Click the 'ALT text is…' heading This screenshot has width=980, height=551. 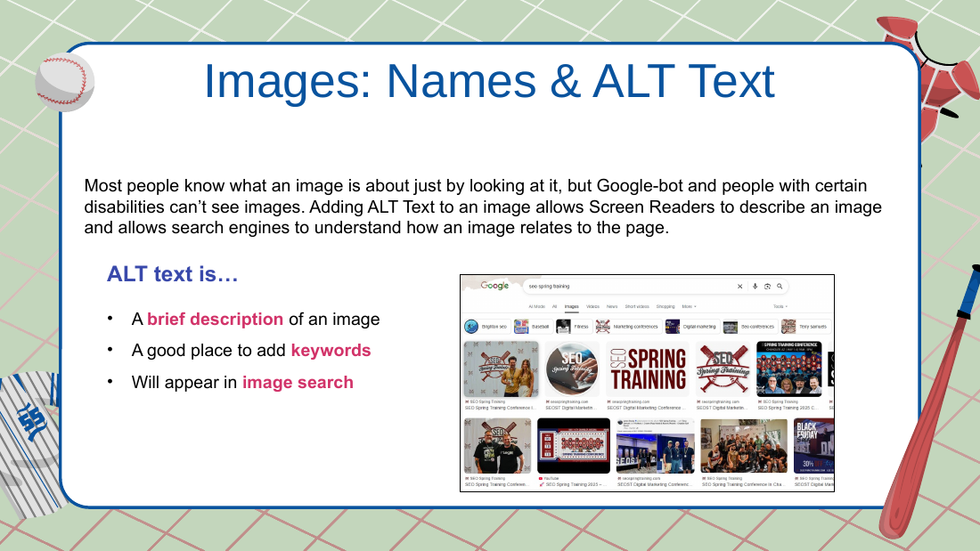click(173, 273)
